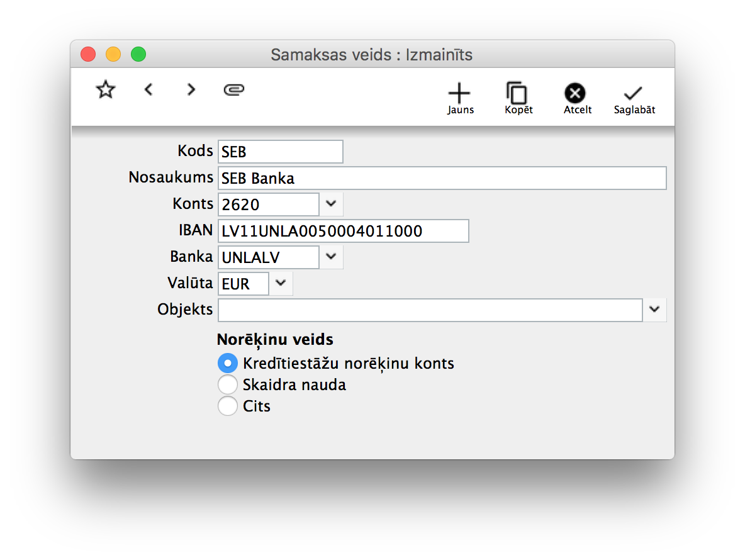Choose Skaidra nauda radio button
The width and height of the screenshot is (745, 560).
tap(228, 384)
